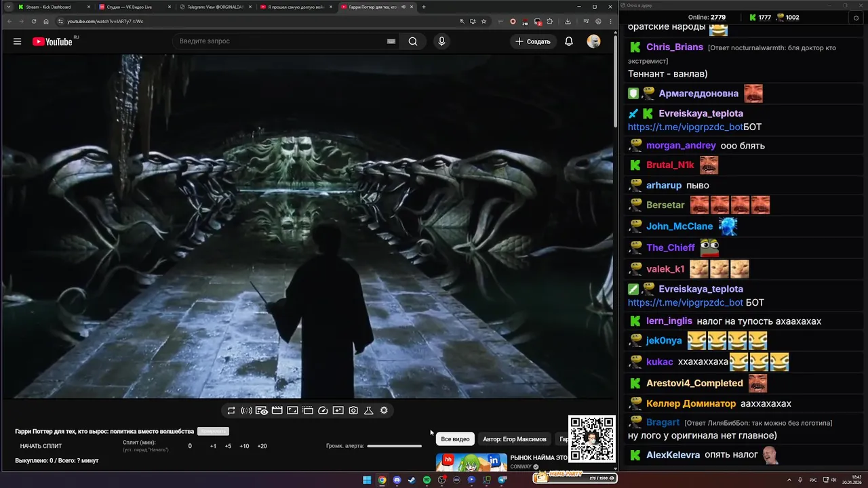
Task: Click the flask experiments icon in toolbar
Action: pyautogui.click(x=369, y=410)
